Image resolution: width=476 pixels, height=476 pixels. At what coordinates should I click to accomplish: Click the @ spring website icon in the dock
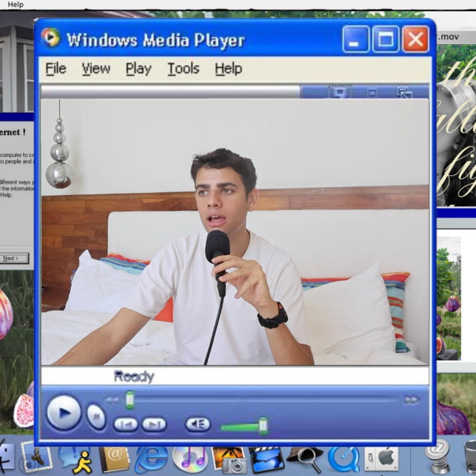(438, 456)
